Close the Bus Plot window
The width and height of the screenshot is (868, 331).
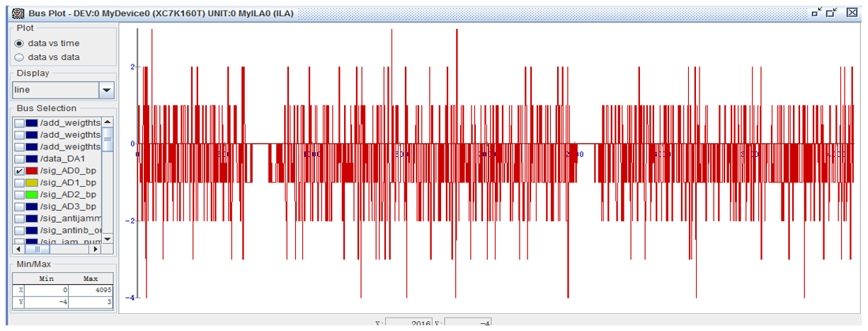tap(851, 13)
